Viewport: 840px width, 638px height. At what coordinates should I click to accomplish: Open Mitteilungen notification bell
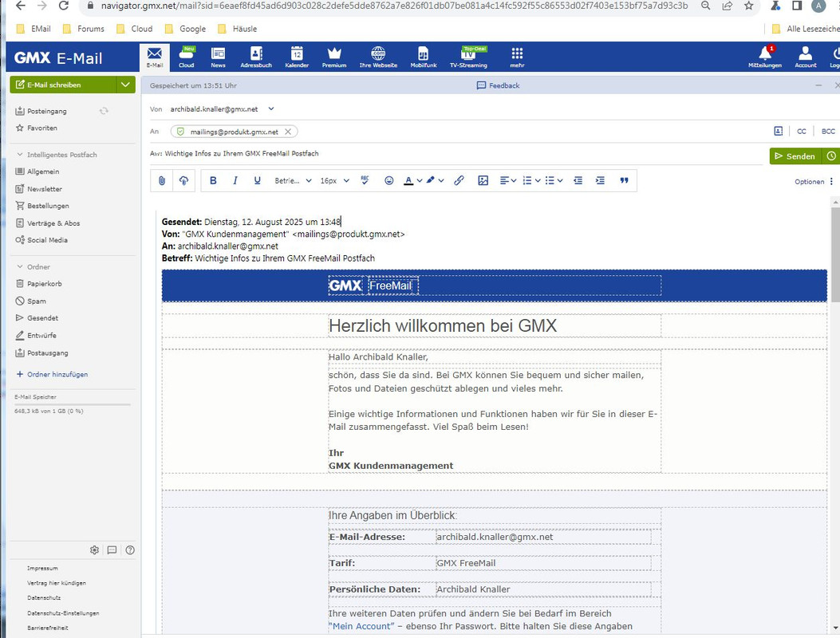click(765, 57)
